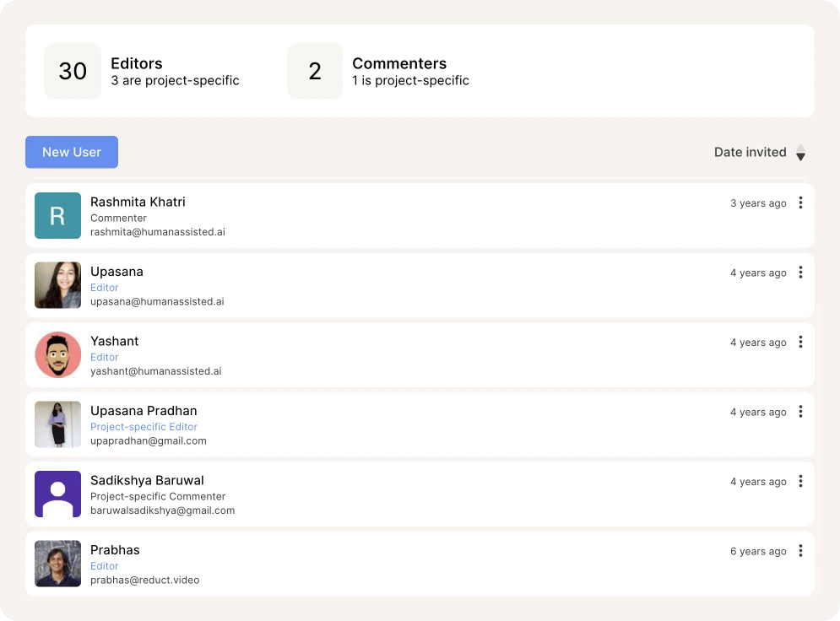The width and height of the screenshot is (840, 621).
Task: Open options menu for Upasana Pradhan
Action: [x=800, y=412]
